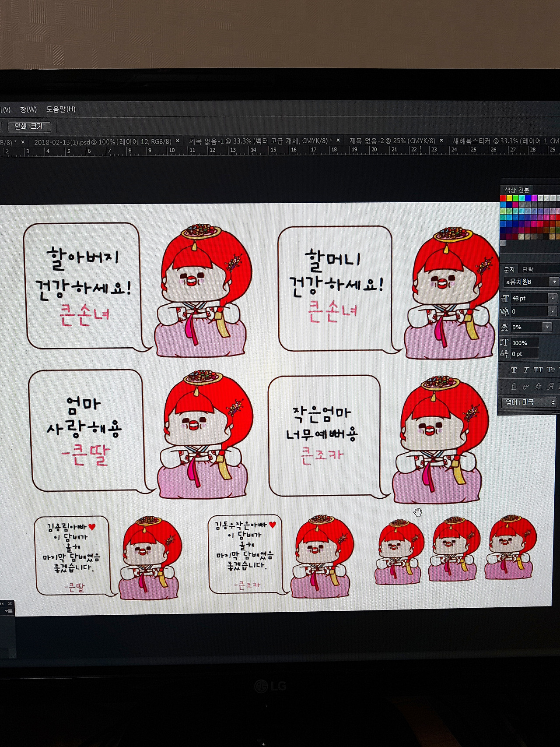Toggle contextual alternates OpenType option

[526, 387]
